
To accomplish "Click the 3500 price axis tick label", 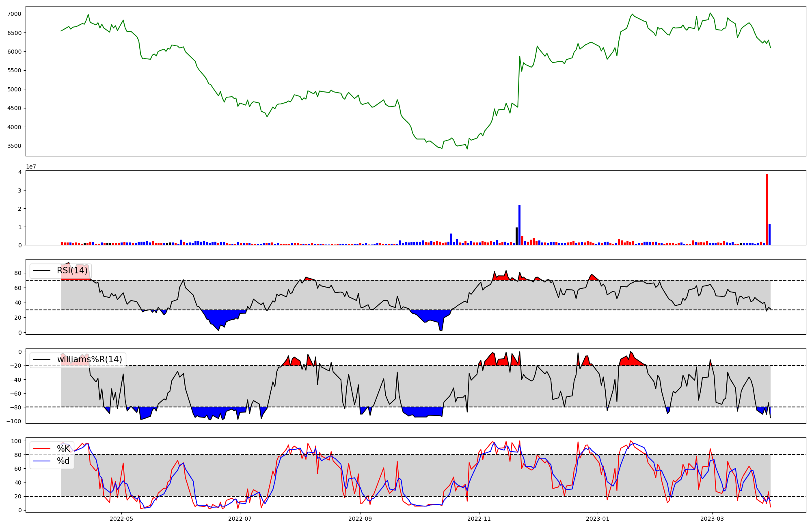I will pos(15,146).
